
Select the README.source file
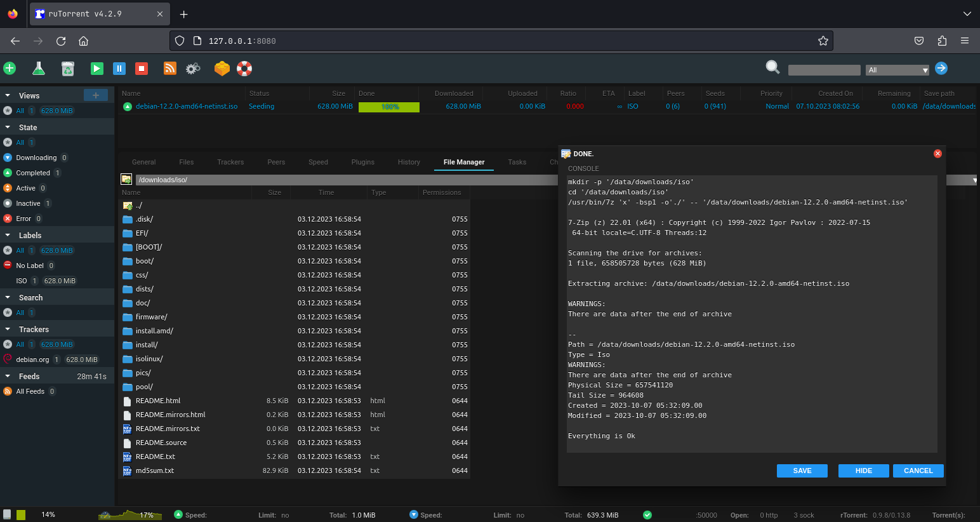click(161, 443)
